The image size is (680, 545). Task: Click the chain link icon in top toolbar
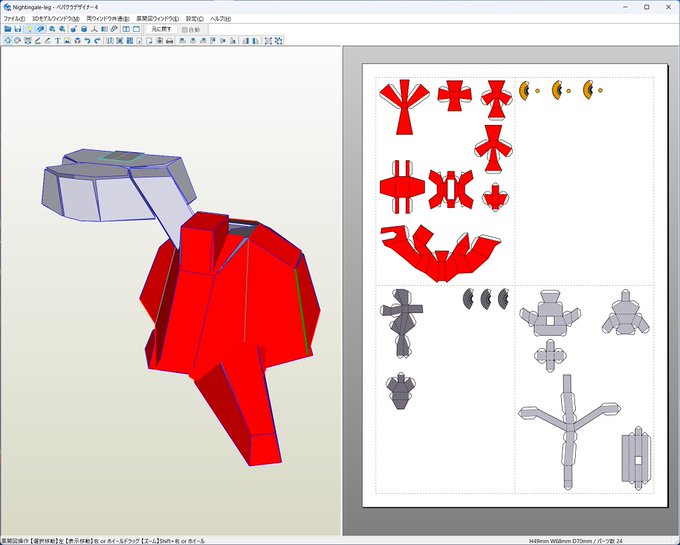pos(114,29)
